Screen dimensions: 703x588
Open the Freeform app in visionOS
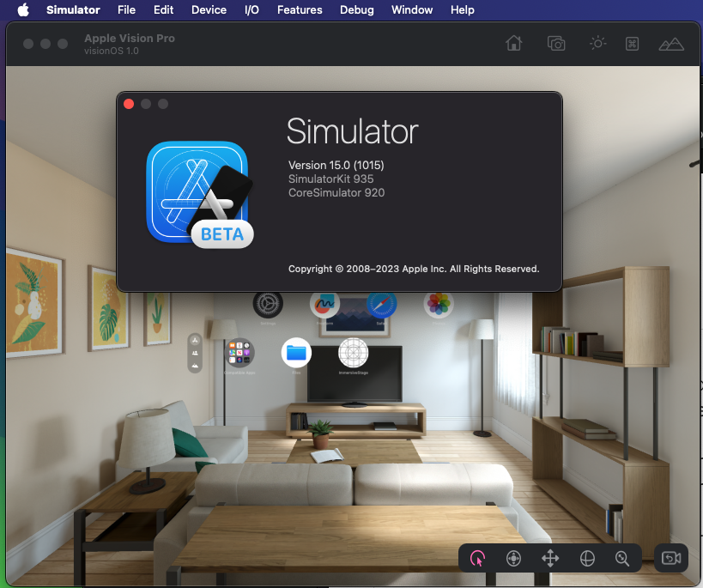(325, 305)
